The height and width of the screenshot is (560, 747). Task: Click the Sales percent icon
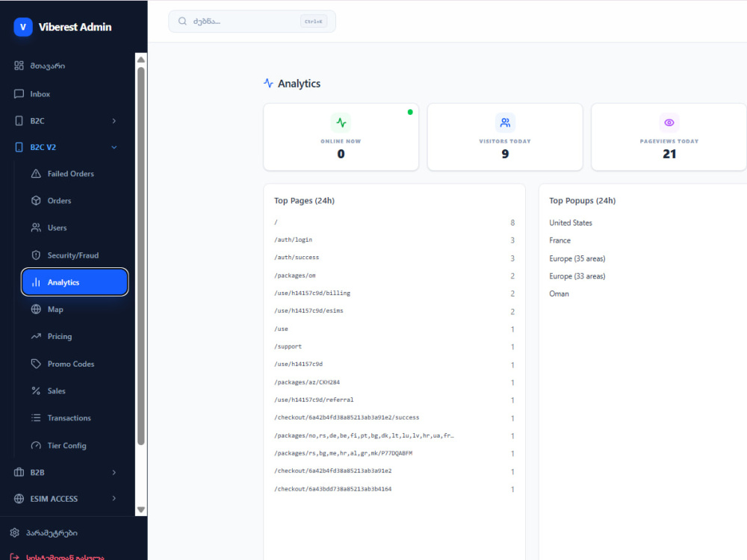[36, 391]
